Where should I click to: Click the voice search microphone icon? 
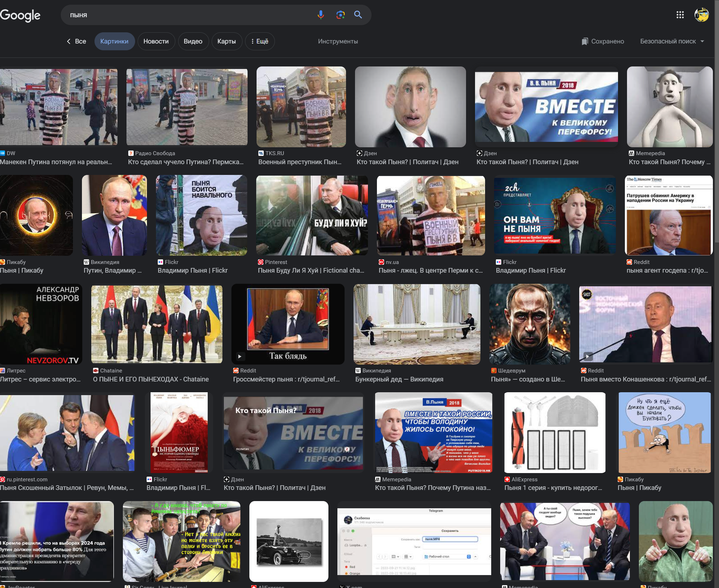tap(321, 15)
